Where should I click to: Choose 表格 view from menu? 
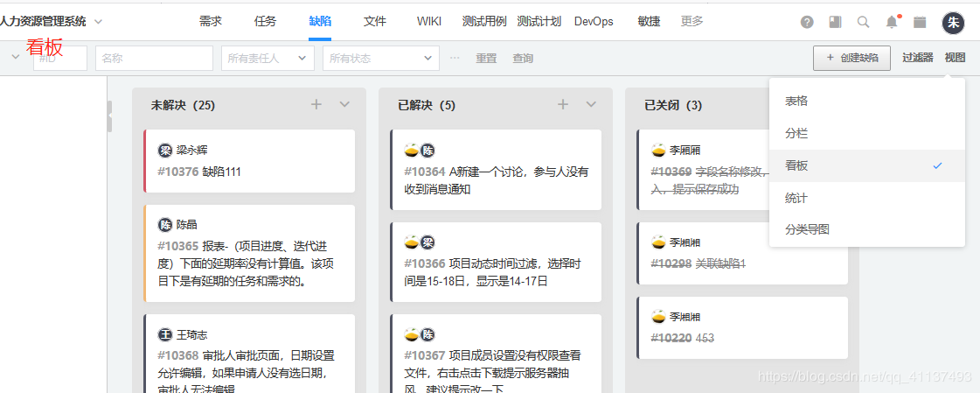click(x=867, y=101)
